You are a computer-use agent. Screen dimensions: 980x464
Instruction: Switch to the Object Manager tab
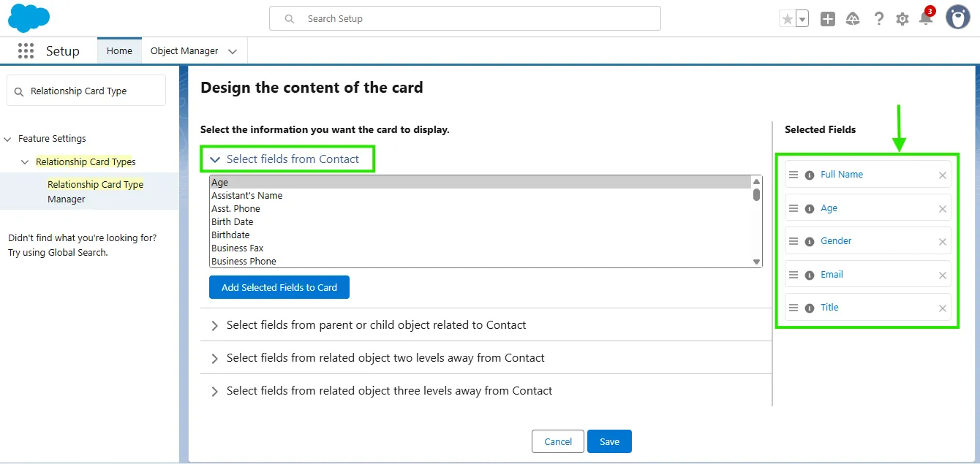point(184,51)
